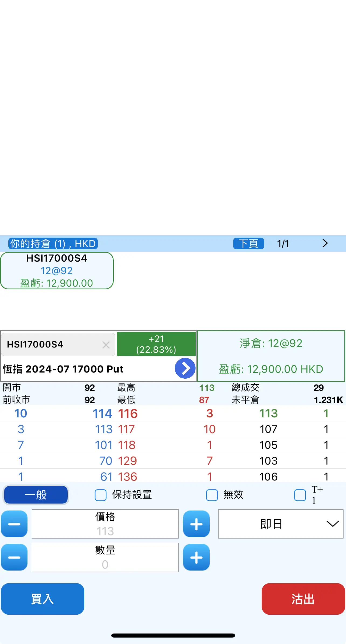Tap last trade price 105

point(268,445)
